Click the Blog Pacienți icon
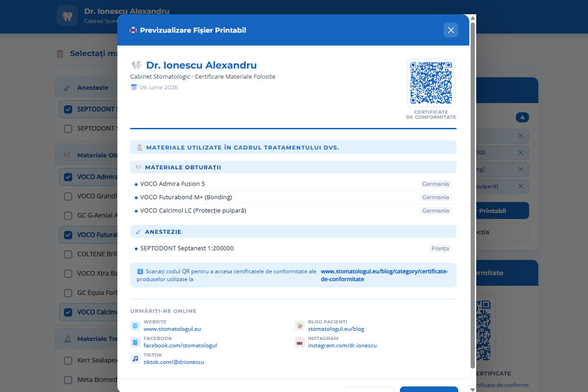This screenshot has width=588, height=392. pos(300,326)
